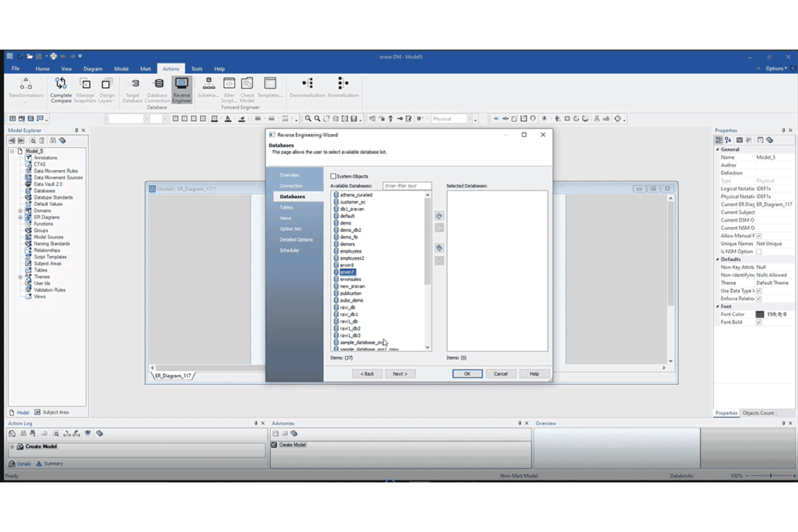Click the Target Database ribbon icon
Screen dimensions: 798x532
pyautogui.click(x=133, y=89)
